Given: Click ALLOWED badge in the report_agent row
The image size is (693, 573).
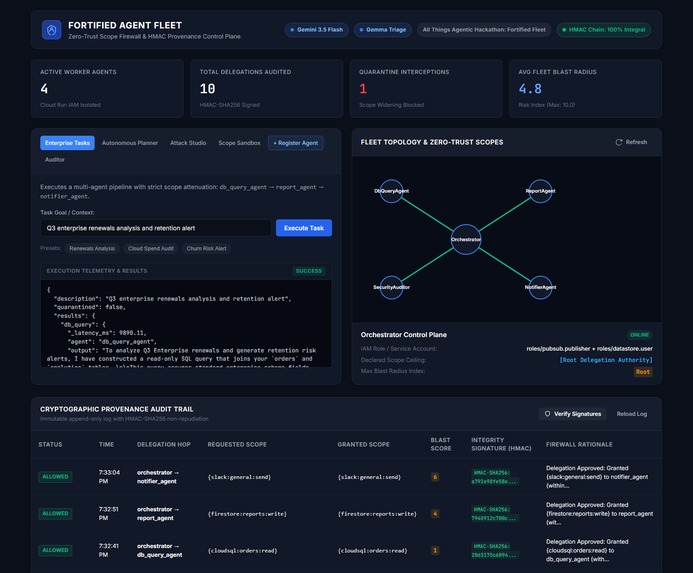Looking at the screenshot, I should tap(55, 513).
